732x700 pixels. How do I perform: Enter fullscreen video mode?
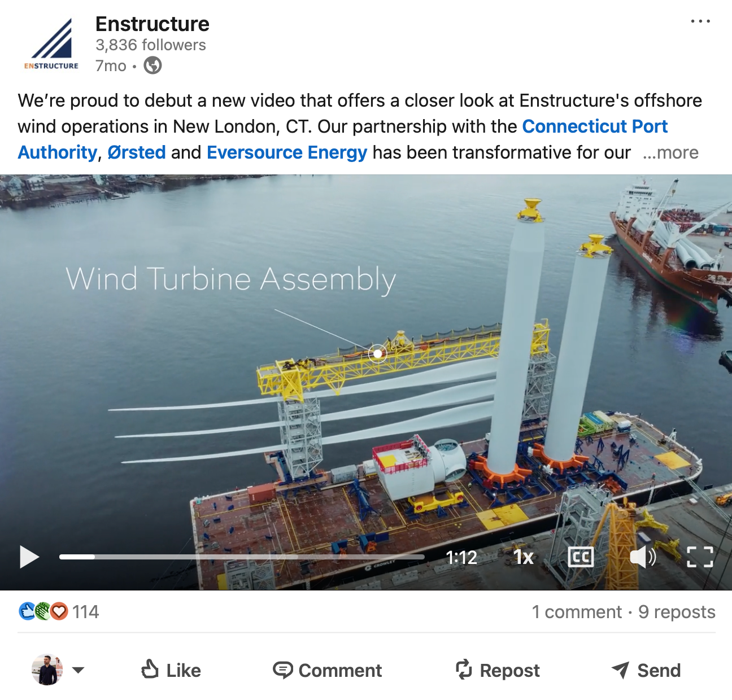pos(700,557)
